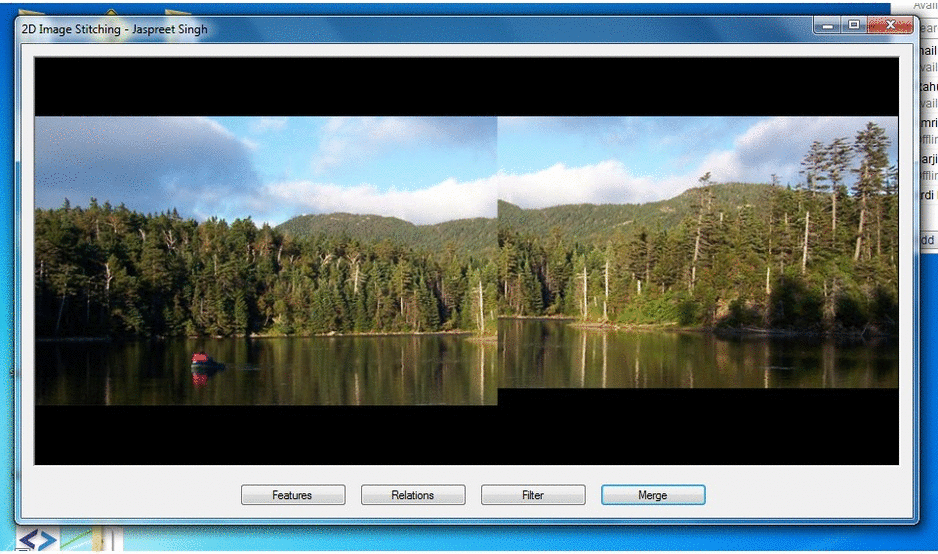Apply the Filter button

[x=533, y=495]
